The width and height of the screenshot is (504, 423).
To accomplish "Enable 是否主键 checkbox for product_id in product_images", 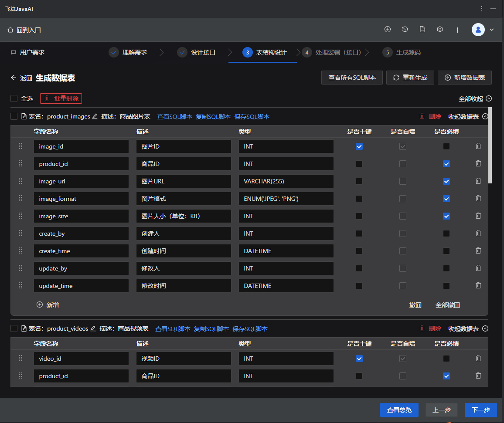I will (359, 164).
